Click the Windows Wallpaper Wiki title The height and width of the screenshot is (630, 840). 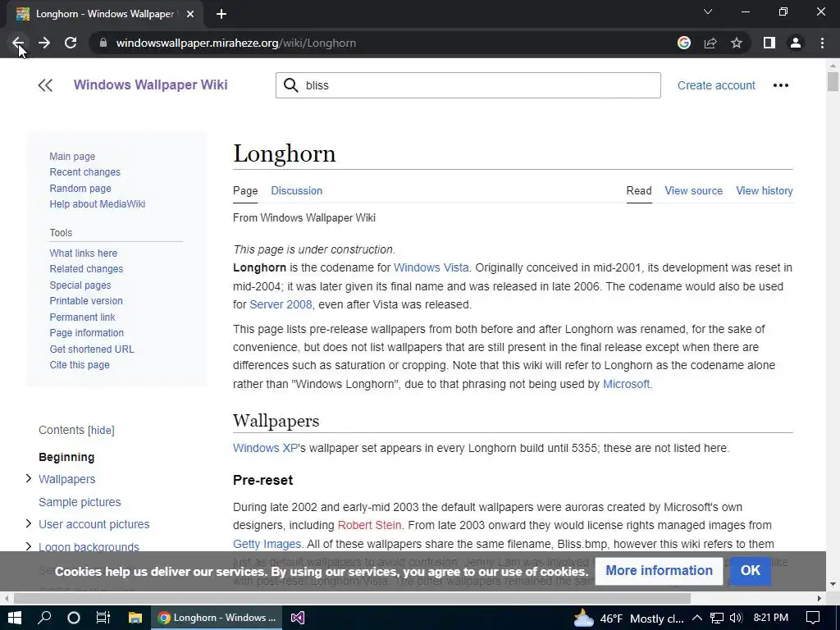pyautogui.click(x=151, y=84)
